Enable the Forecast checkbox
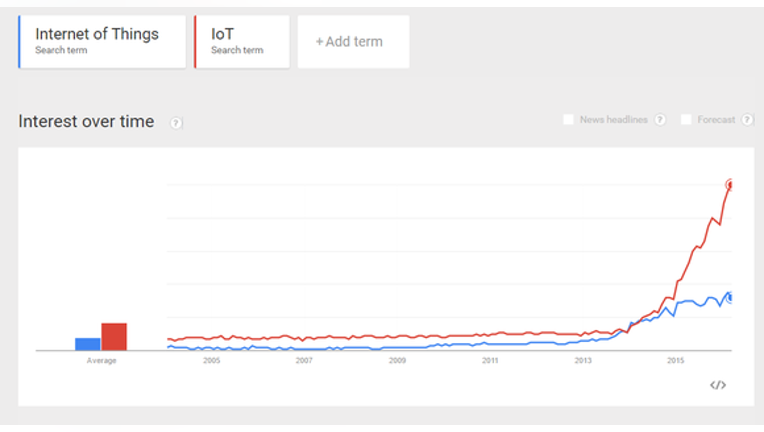 pyautogui.click(x=686, y=120)
